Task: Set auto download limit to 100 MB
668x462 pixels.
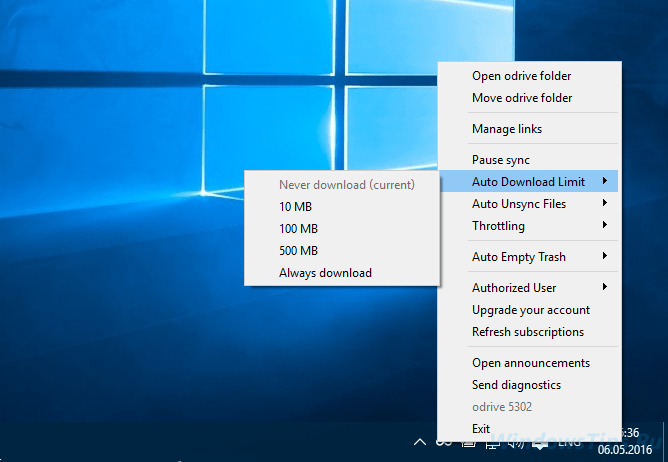Action: (342, 229)
